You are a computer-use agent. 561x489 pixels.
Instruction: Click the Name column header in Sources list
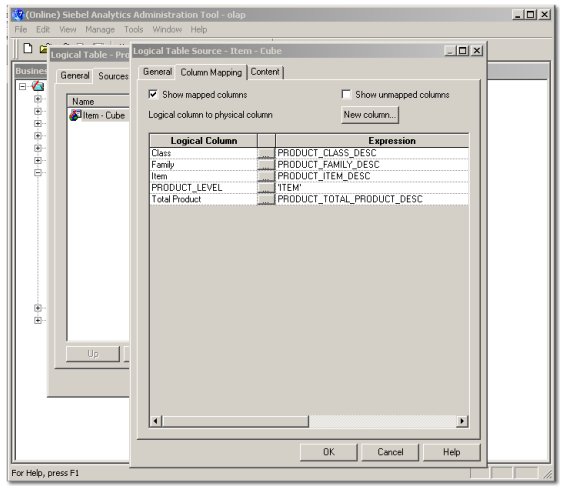98,102
